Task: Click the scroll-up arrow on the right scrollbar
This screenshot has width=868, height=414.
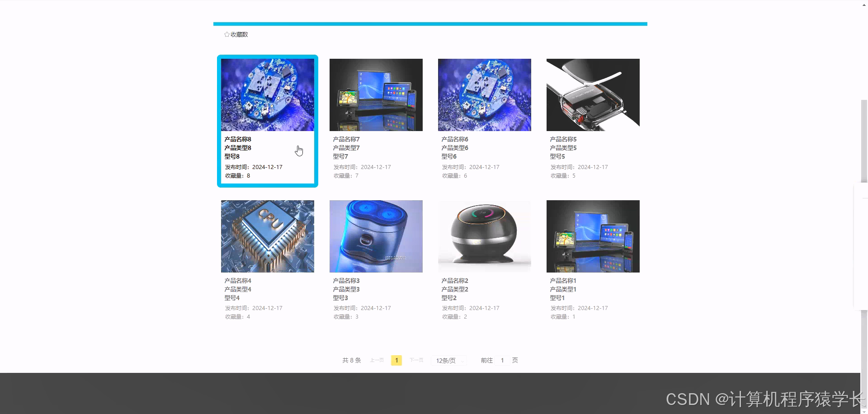Action: point(864,4)
